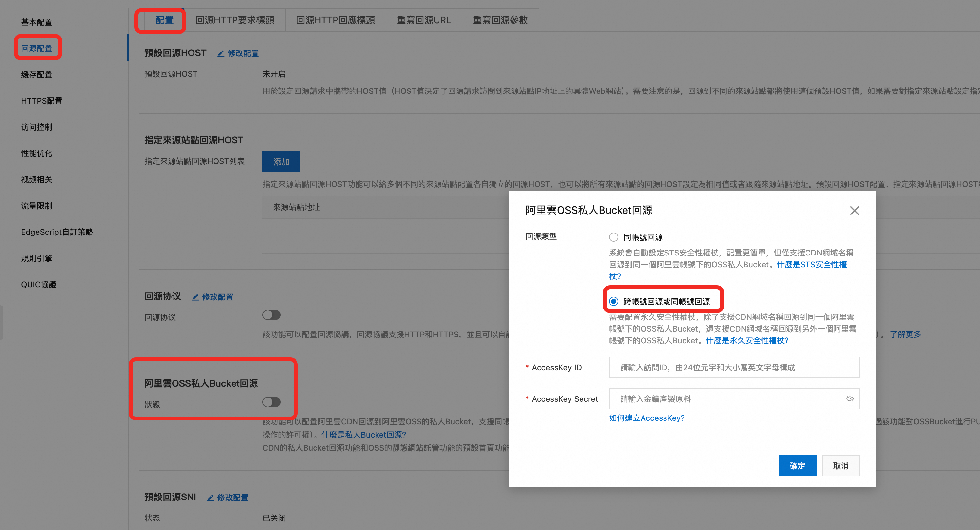This screenshot has height=530, width=980.
Task: Click the pencil edit icon beside 回源协议
Action: [195, 297]
